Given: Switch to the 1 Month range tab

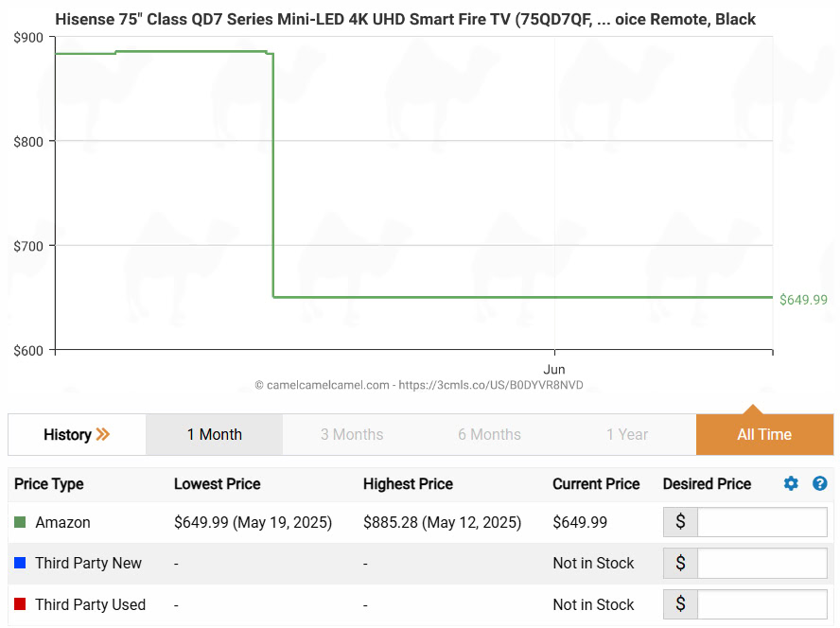Looking at the screenshot, I should pos(215,435).
